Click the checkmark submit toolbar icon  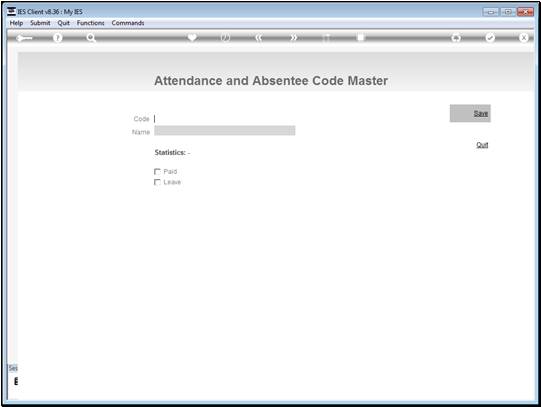coord(490,38)
